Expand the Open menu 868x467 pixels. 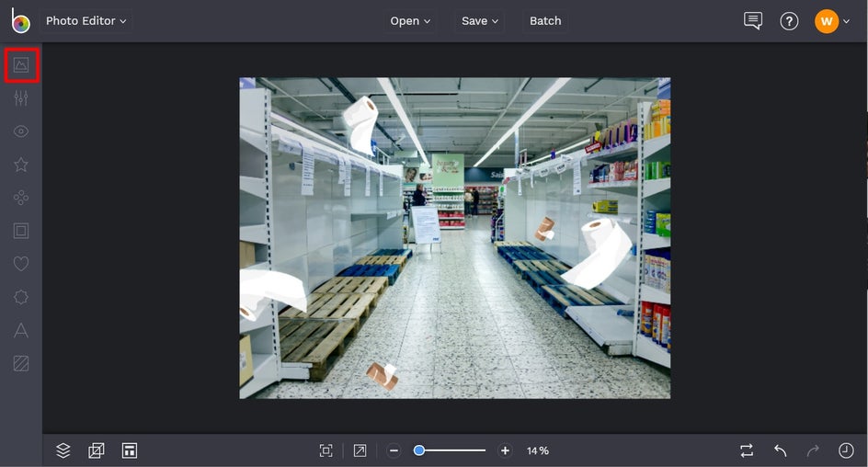point(410,21)
